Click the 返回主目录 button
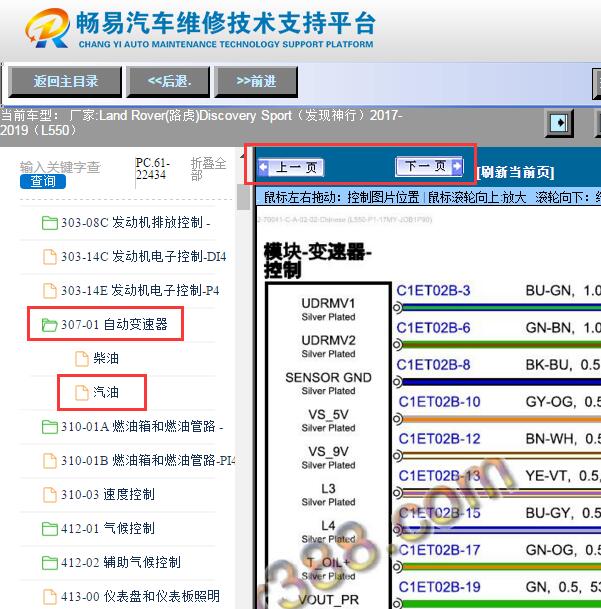 pos(65,82)
